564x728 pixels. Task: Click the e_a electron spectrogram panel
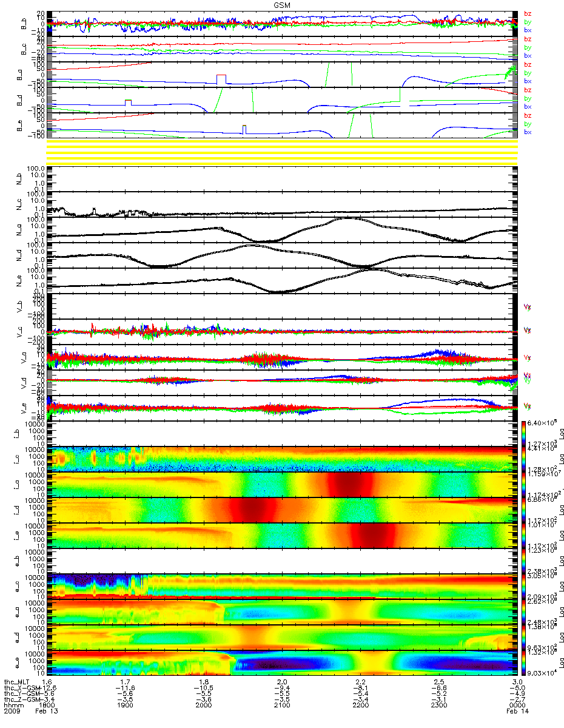(x=283, y=612)
